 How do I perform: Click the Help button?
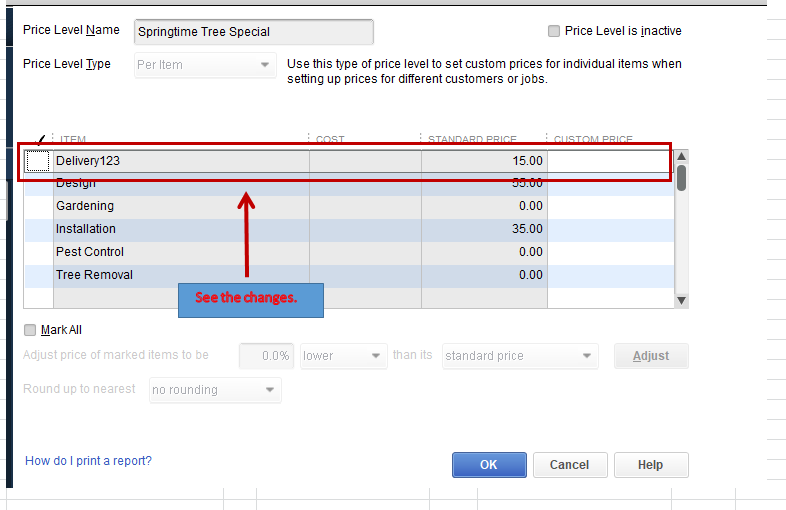(650, 465)
